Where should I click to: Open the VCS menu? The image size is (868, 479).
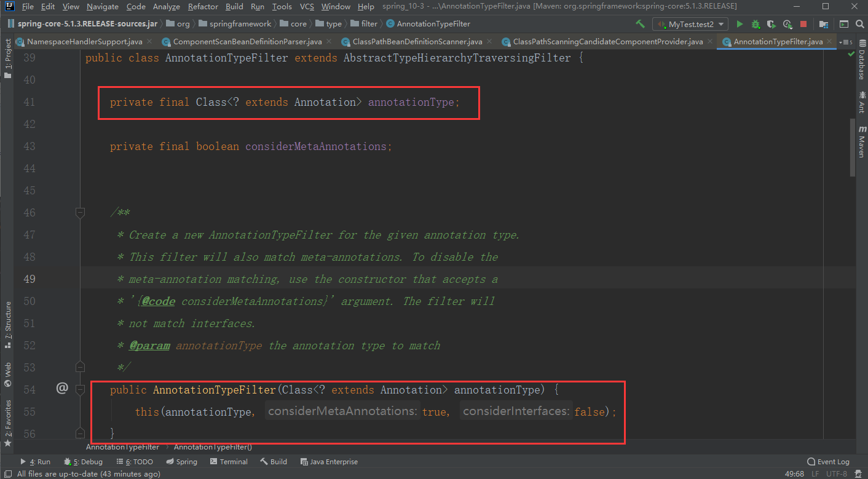click(307, 6)
